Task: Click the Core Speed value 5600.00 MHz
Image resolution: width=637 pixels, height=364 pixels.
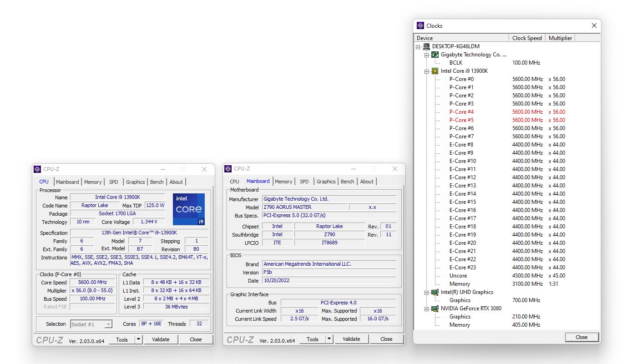Action: click(x=92, y=282)
